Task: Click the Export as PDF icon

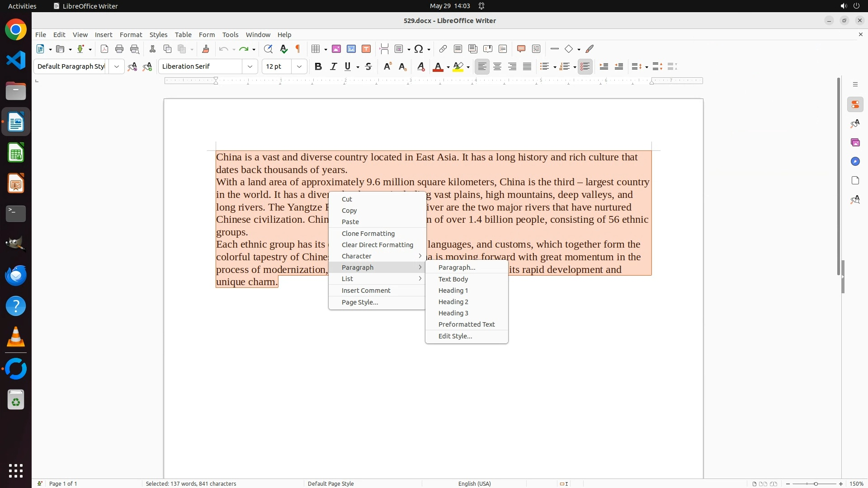Action: click(104, 49)
